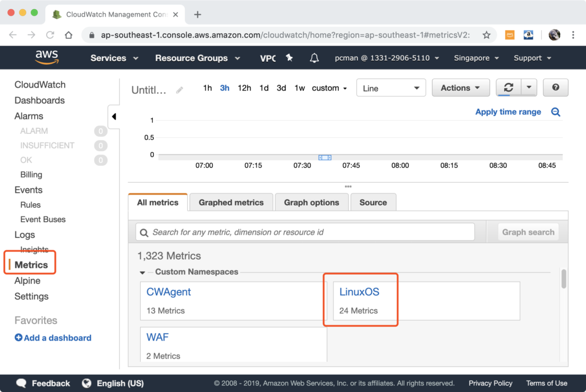Click the refresh graph icon button
Image resolution: width=586 pixels, height=392 pixels.
508,88
